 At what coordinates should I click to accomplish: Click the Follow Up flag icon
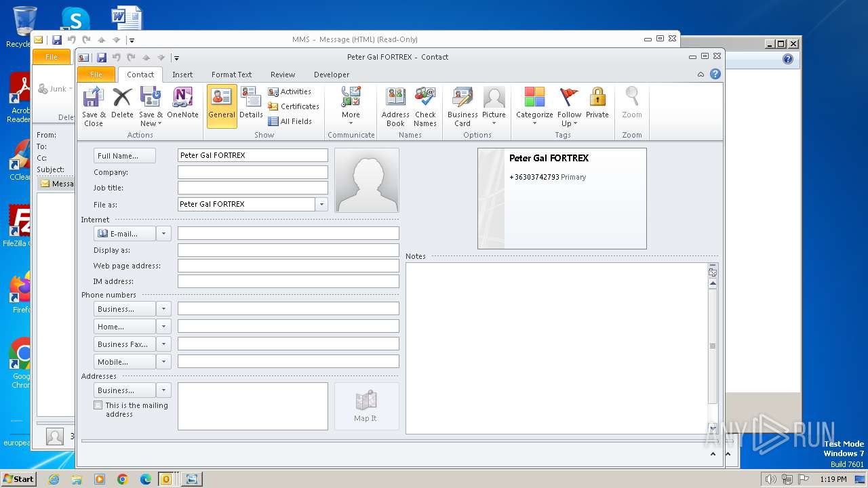(570, 106)
